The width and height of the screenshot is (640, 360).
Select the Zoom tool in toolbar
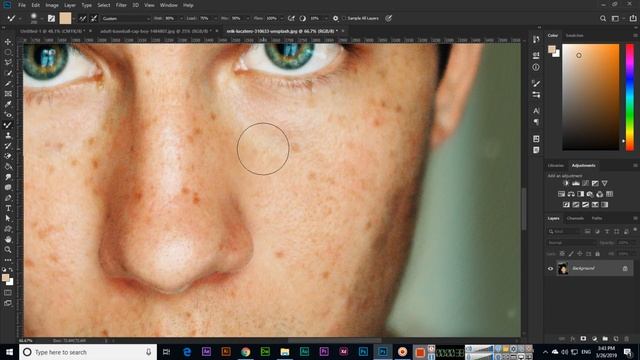click(x=8, y=250)
